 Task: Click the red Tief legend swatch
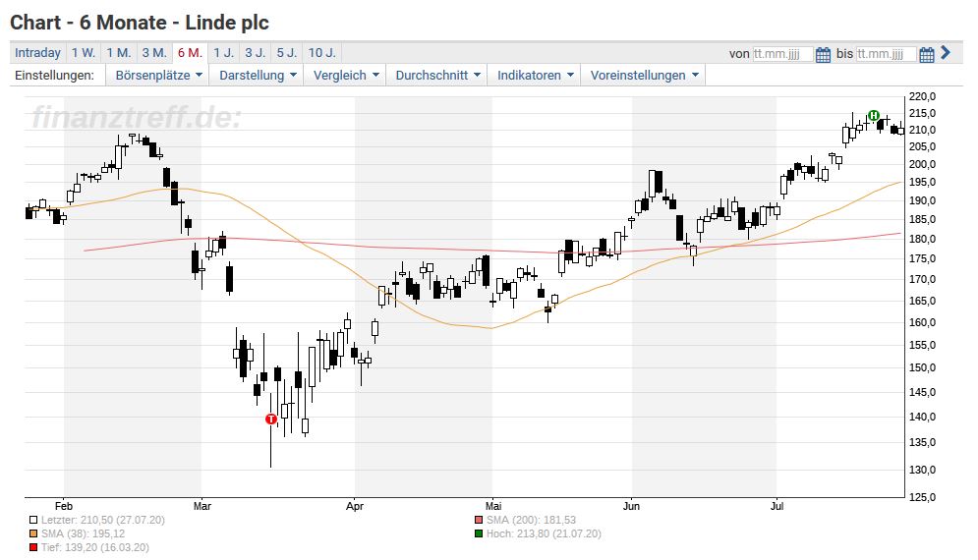click(33, 547)
